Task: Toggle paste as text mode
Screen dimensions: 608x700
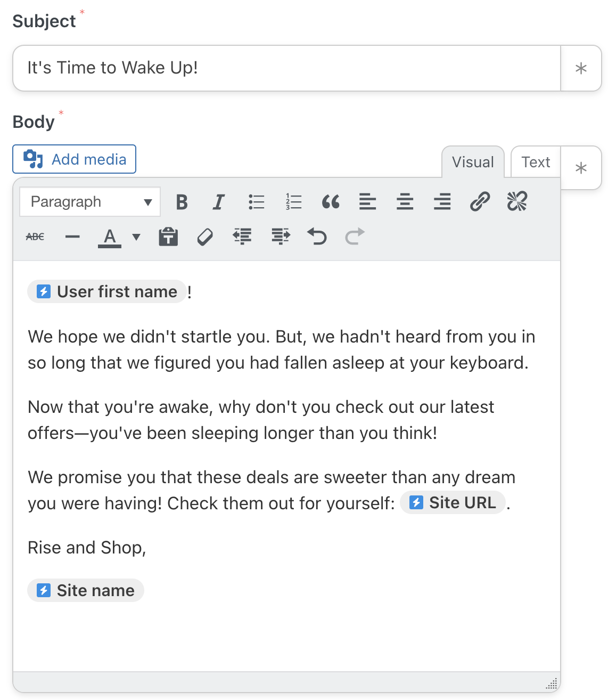Action: [x=168, y=237]
